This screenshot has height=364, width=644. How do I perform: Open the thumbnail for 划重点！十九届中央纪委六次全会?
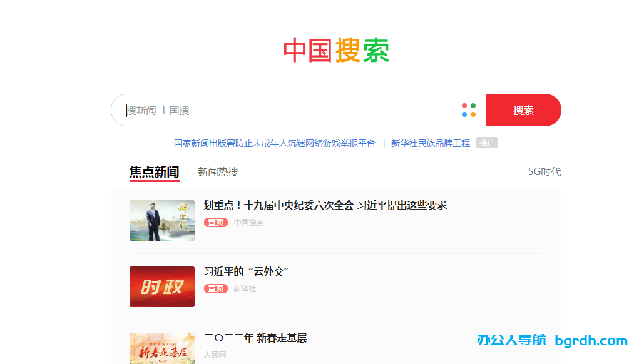(162, 220)
